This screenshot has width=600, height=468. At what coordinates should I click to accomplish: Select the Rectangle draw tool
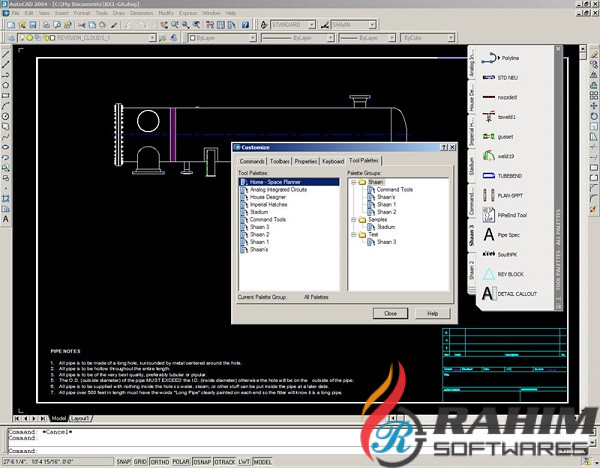click(x=6, y=95)
